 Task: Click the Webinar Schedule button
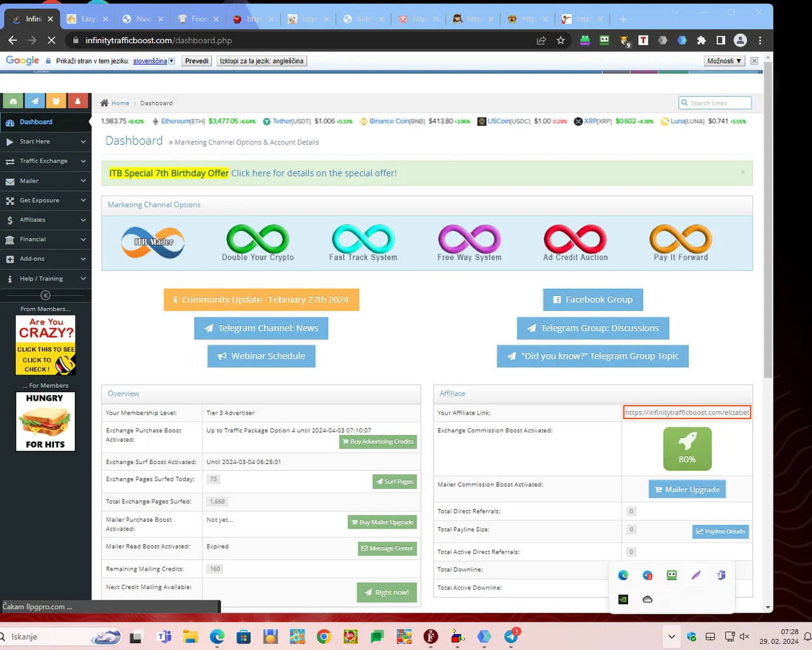tap(261, 356)
